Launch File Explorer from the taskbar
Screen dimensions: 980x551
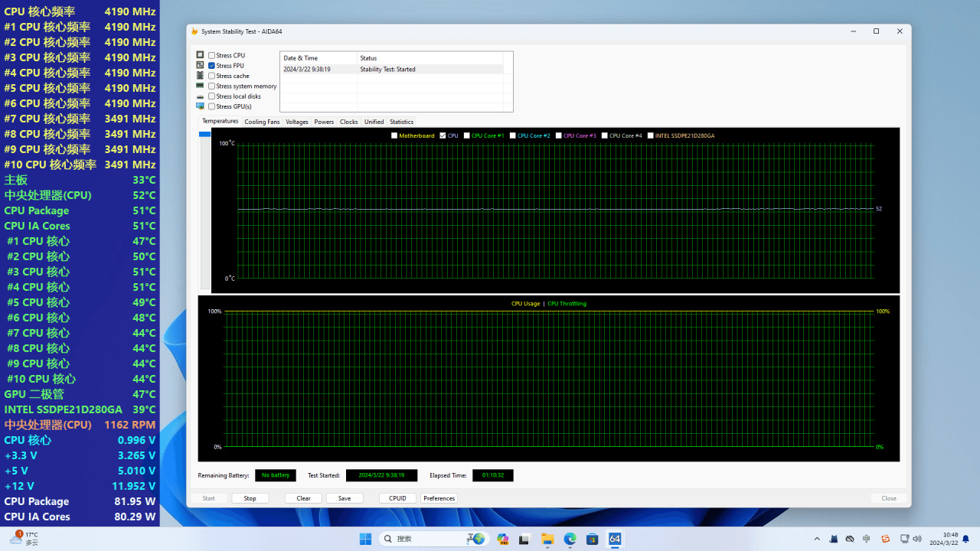coord(548,539)
